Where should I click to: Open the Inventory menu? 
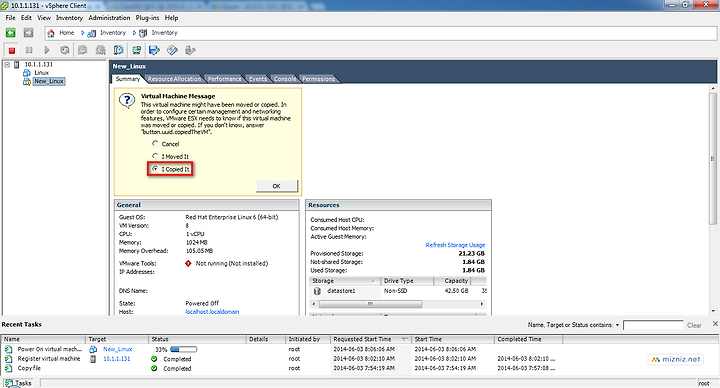(x=69, y=18)
